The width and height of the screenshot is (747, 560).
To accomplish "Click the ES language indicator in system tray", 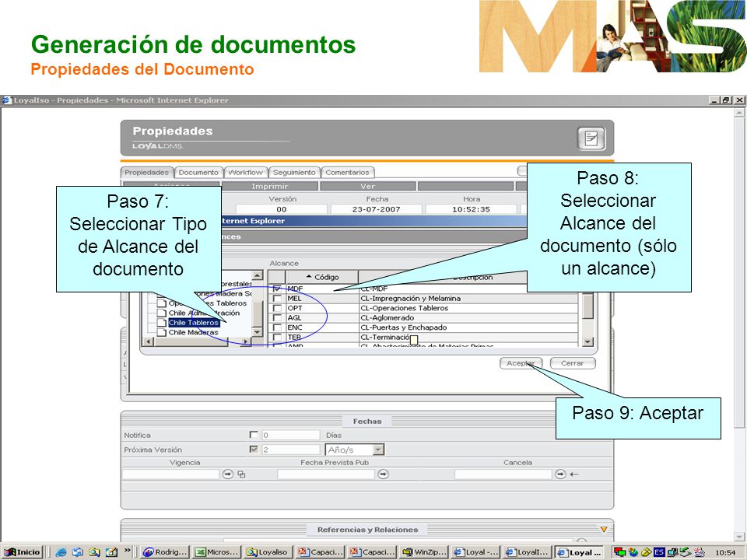I will pyautogui.click(x=659, y=552).
